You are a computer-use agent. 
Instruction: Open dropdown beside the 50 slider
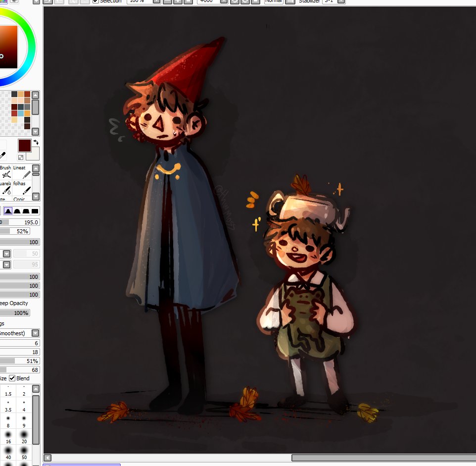point(6,254)
